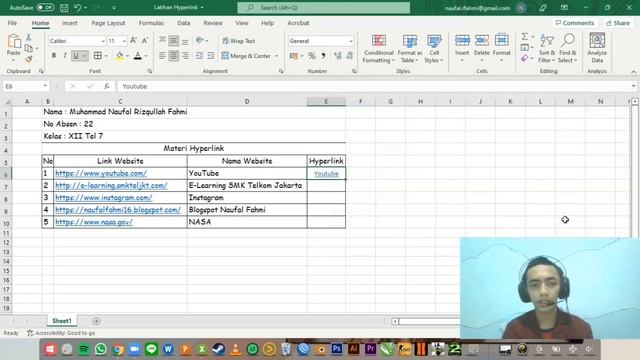Toggle Italic formatting
The height and width of the screenshot is (360, 640).
[x=64, y=56]
